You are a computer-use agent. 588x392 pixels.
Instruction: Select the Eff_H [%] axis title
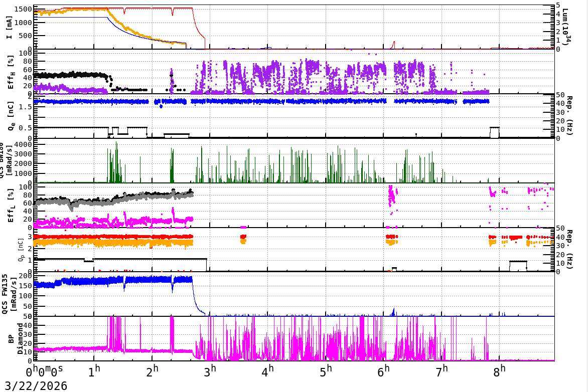pyautogui.click(x=11, y=72)
